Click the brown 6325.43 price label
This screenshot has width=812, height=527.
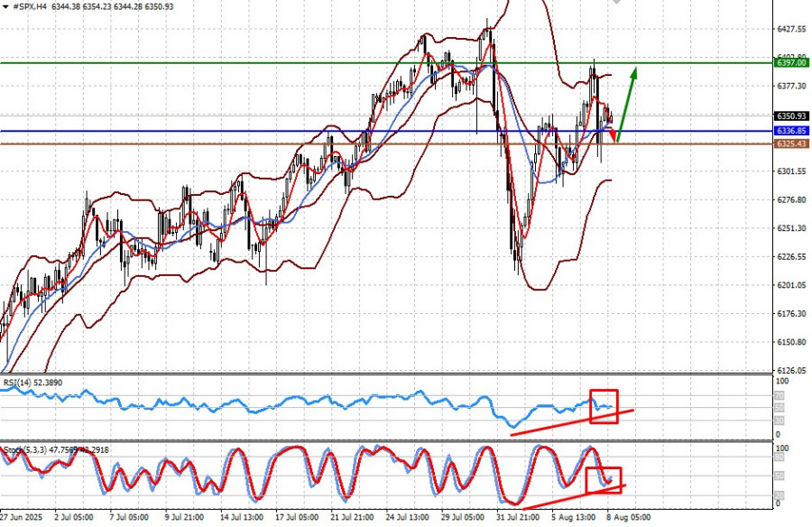point(791,144)
